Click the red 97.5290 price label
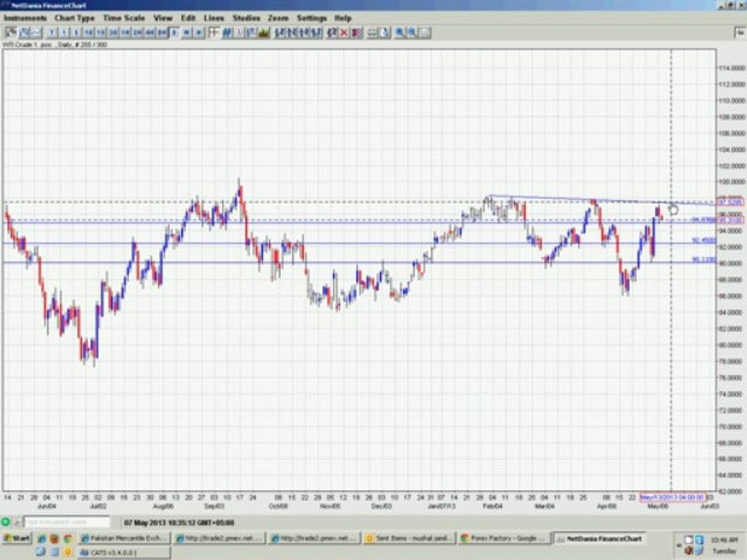 tap(730, 202)
